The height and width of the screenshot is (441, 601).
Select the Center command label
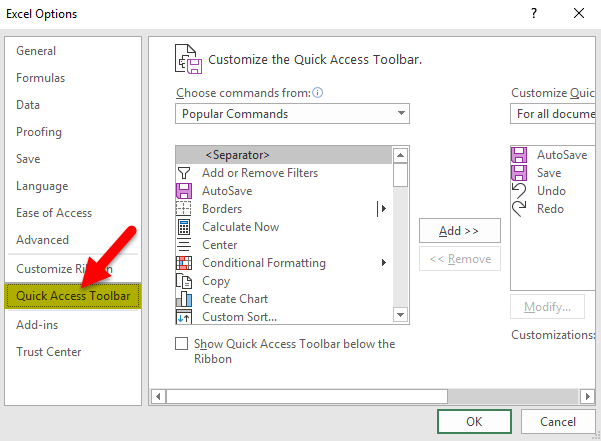[220, 245]
